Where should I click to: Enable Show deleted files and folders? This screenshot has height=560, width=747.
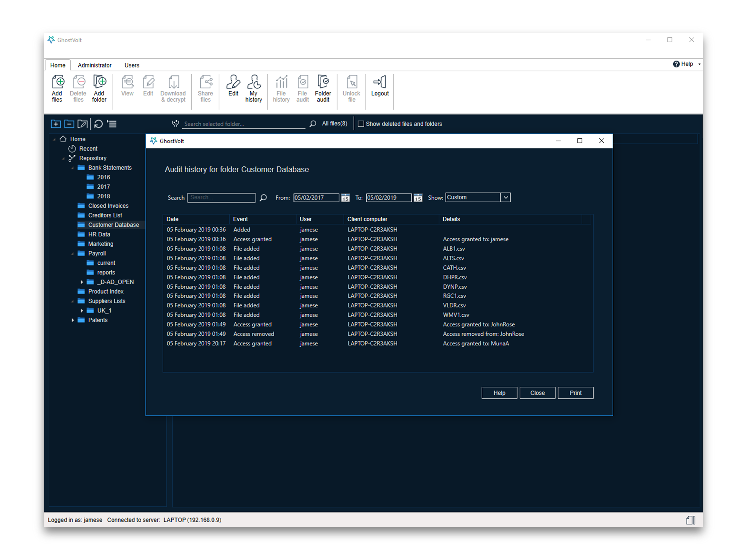point(361,124)
